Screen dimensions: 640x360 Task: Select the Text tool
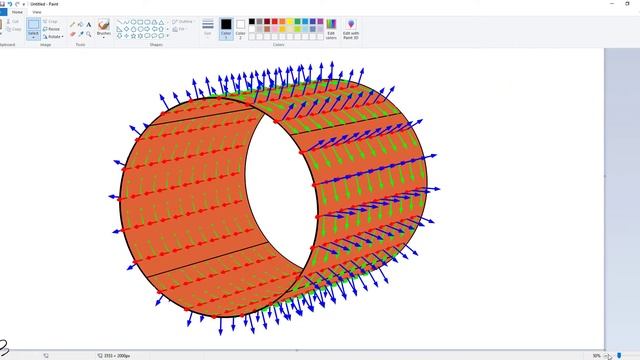coord(89,24)
